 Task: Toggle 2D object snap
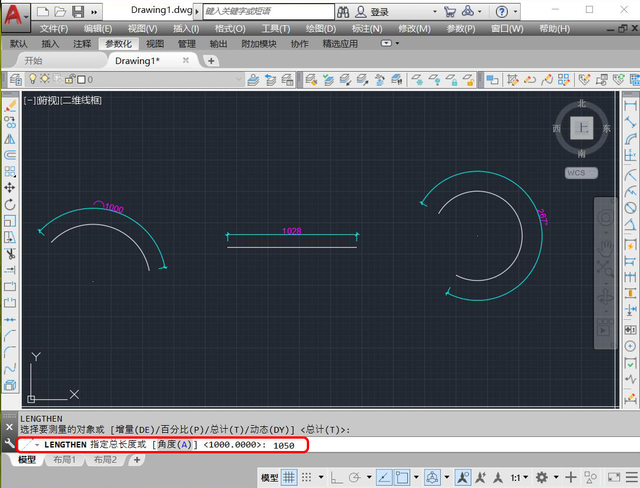(402, 477)
